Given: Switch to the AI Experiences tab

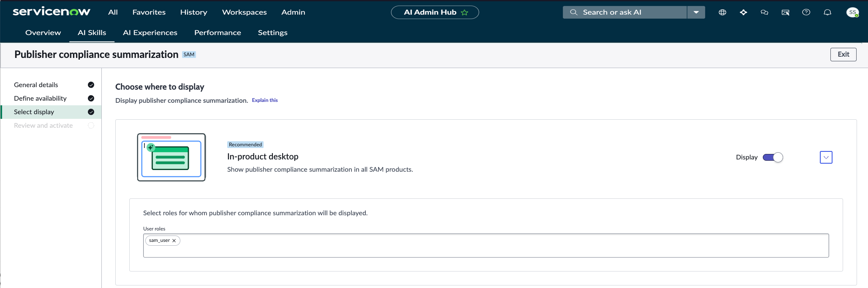Looking at the screenshot, I should coord(150,33).
